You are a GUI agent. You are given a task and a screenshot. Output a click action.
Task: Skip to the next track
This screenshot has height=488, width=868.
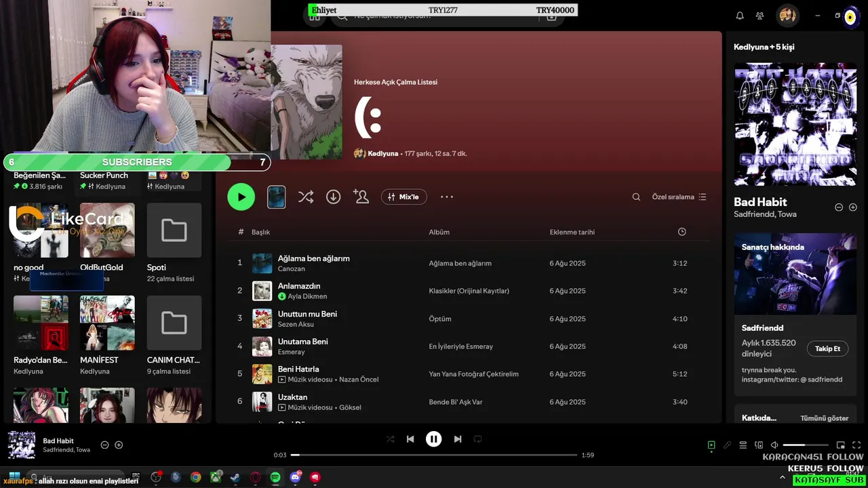point(458,439)
